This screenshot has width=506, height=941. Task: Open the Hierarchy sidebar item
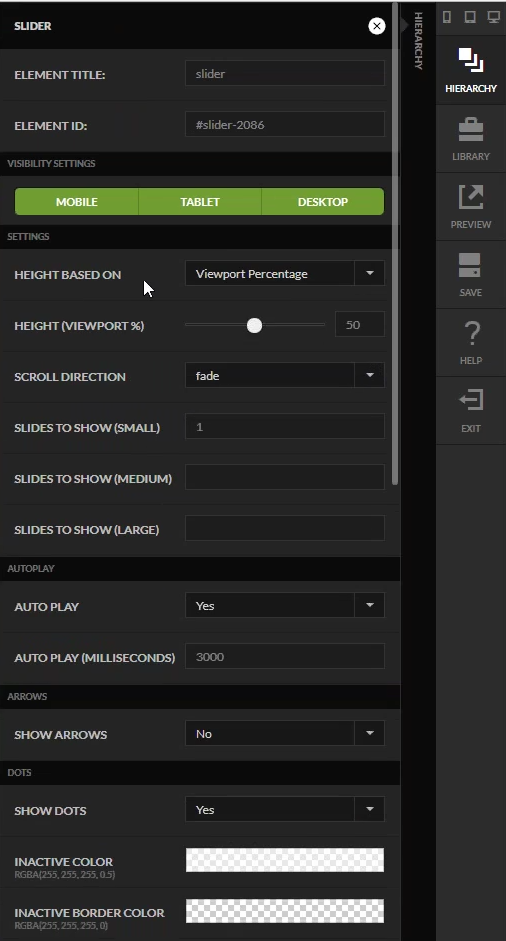(x=471, y=71)
